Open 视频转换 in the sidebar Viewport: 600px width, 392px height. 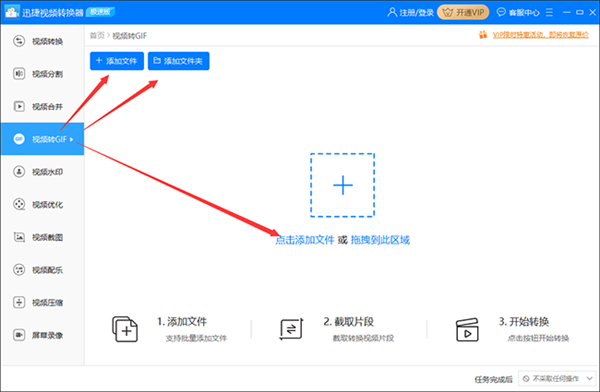(42, 41)
